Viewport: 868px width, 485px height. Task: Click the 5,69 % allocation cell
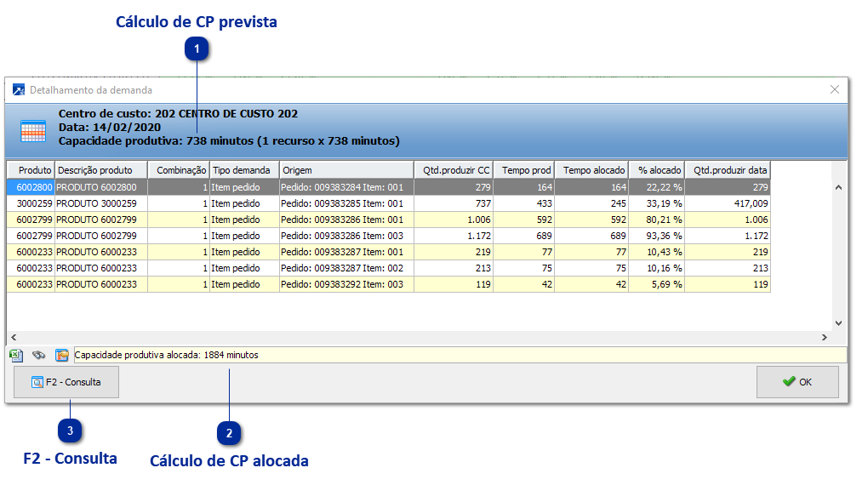pos(657,284)
